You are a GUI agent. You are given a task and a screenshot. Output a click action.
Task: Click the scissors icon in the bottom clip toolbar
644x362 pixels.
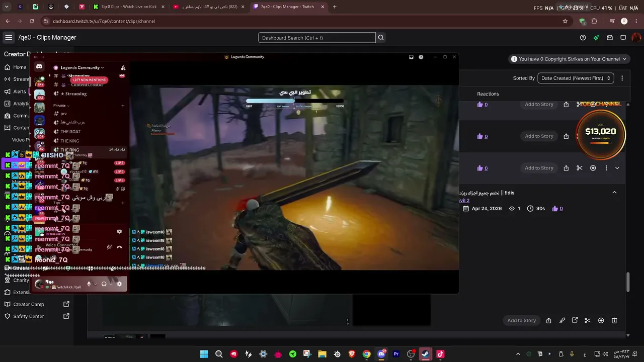click(587, 320)
